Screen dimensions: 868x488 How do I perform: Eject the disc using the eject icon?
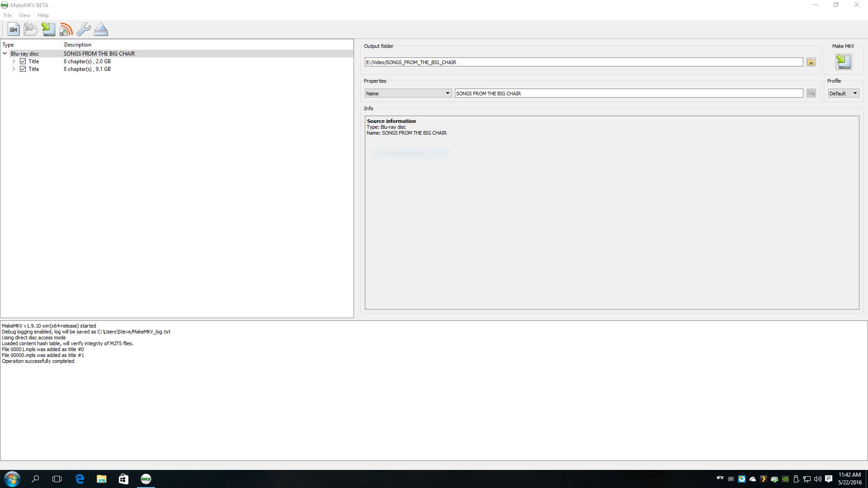click(x=101, y=29)
